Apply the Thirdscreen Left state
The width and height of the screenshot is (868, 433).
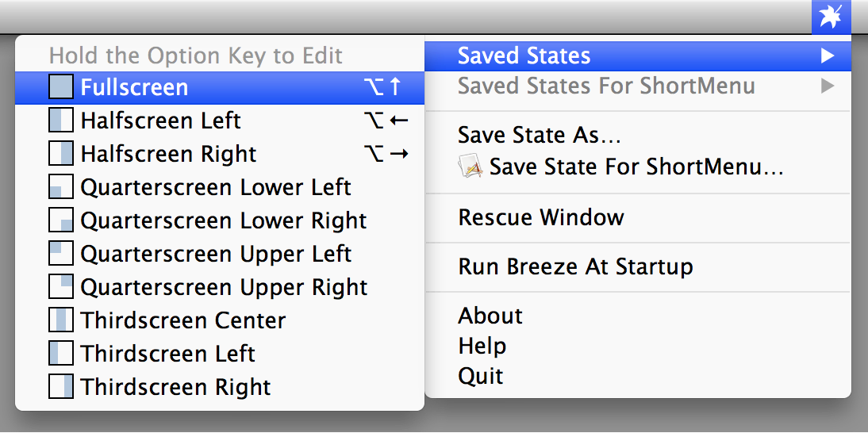click(x=167, y=354)
